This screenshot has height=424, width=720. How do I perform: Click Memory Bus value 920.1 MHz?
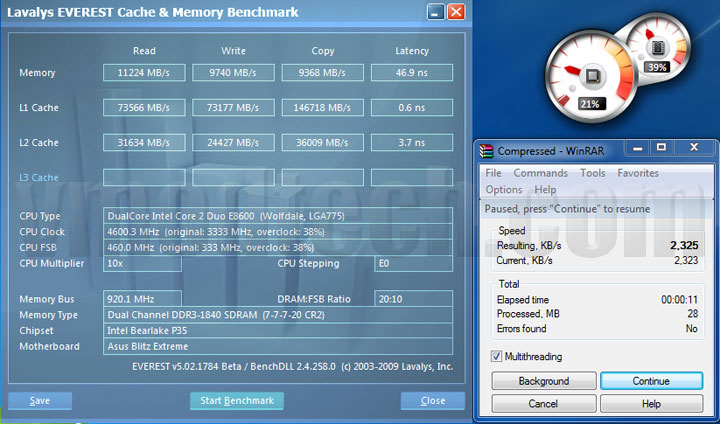(142, 299)
